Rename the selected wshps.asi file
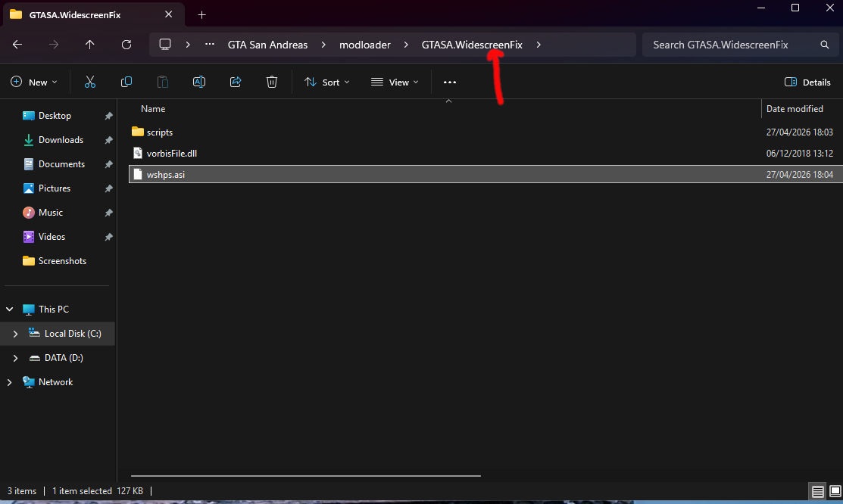This screenshot has width=843, height=504. coord(199,82)
